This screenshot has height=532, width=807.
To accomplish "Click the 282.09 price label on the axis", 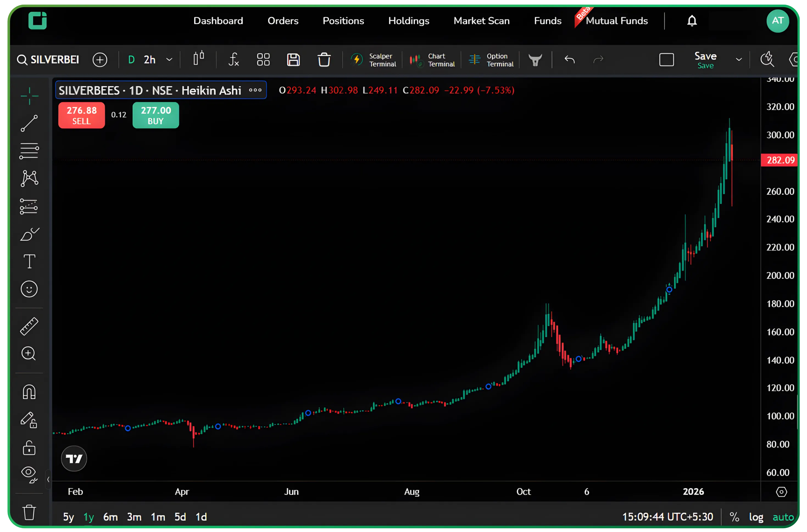I will [780, 160].
